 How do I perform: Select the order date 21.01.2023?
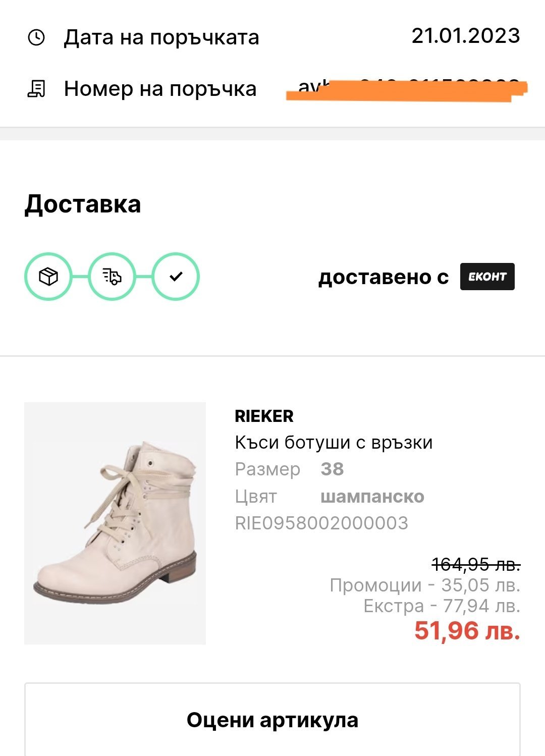465,36
